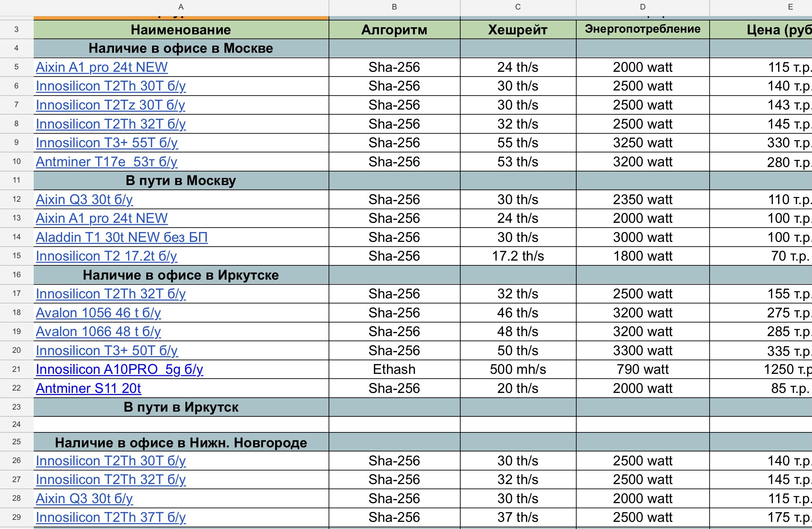Open the Avalon 1066 48 t б/у link
The height and width of the screenshot is (529, 812).
(98, 332)
